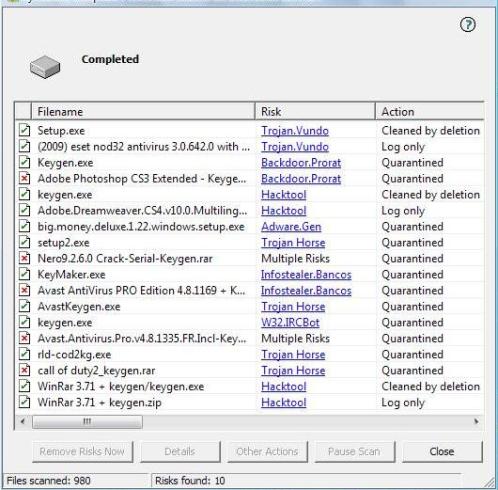This screenshot has height=490, width=498.
Task: Click Quarantined action for setup2.exe
Action: (x=412, y=243)
